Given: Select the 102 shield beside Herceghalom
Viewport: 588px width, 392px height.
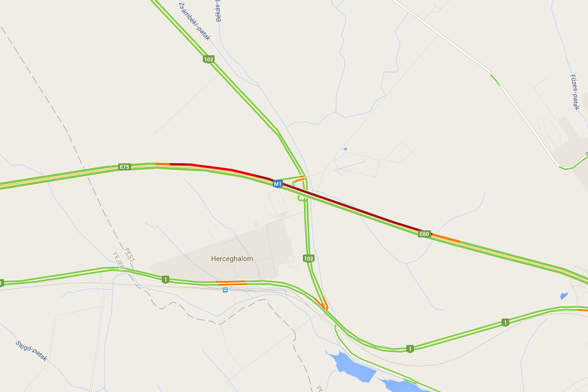Looking at the screenshot, I should tap(308, 258).
